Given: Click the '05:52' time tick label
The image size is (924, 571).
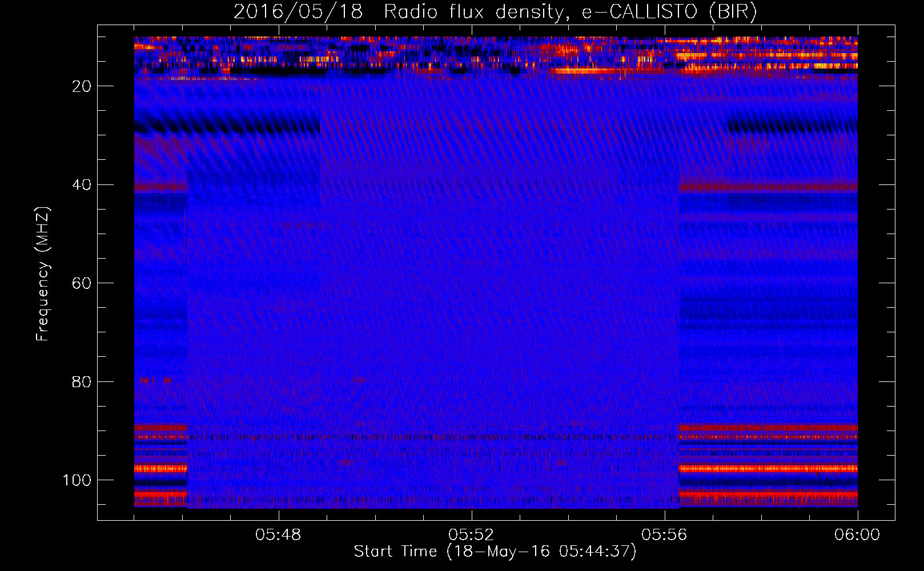Looking at the screenshot, I should tap(471, 535).
